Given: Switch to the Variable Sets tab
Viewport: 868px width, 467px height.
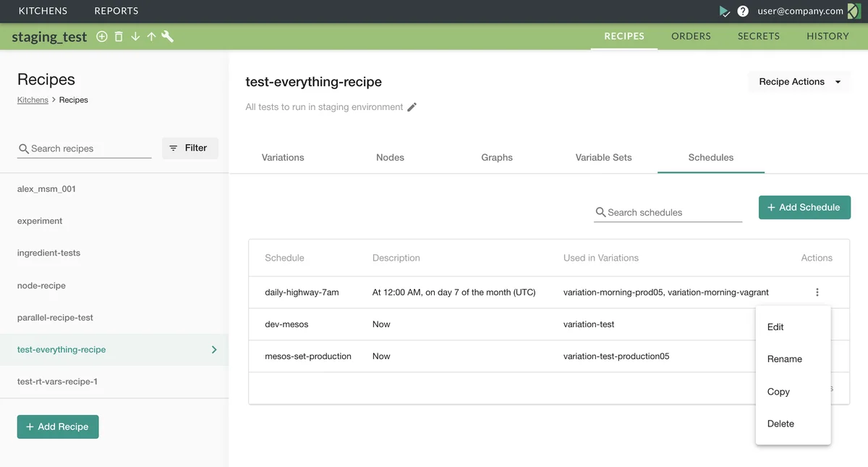Looking at the screenshot, I should (603, 157).
